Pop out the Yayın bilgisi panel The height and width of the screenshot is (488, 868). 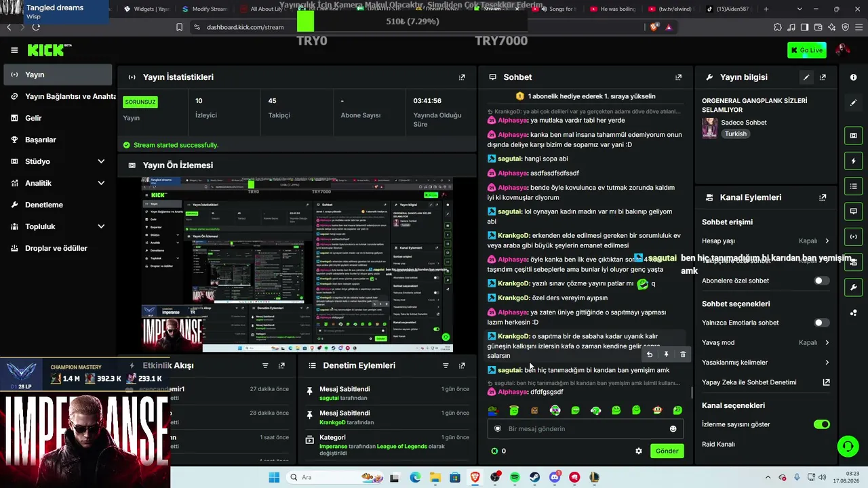tap(823, 77)
